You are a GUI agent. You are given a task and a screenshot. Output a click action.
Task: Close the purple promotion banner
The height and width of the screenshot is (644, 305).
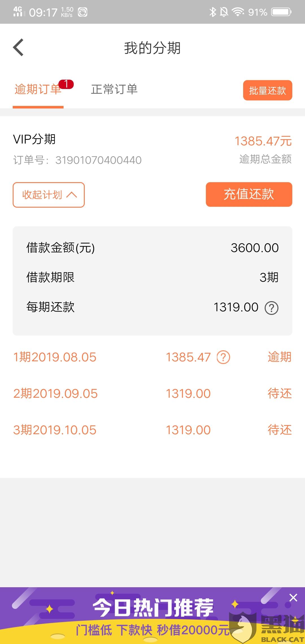click(x=293, y=597)
